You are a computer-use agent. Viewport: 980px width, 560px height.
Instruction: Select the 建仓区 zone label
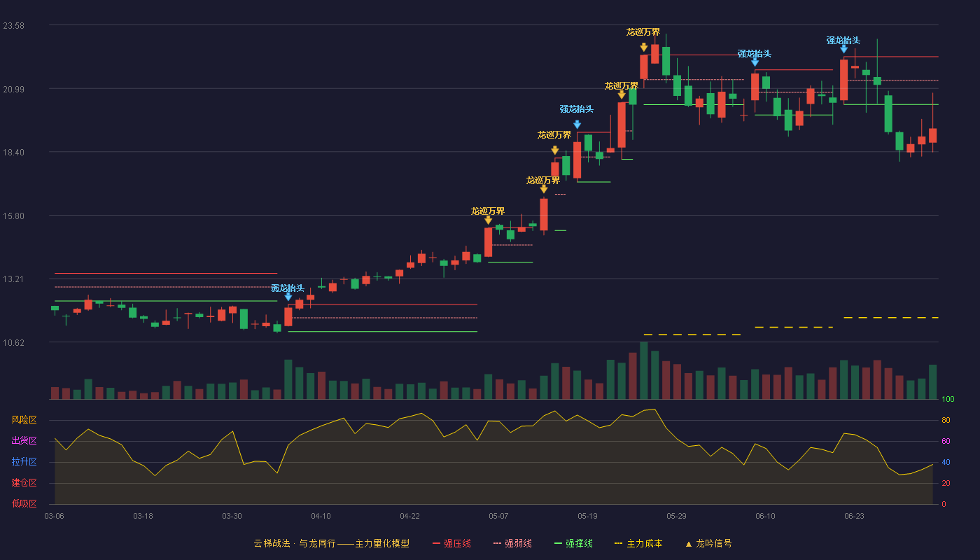click(24, 483)
